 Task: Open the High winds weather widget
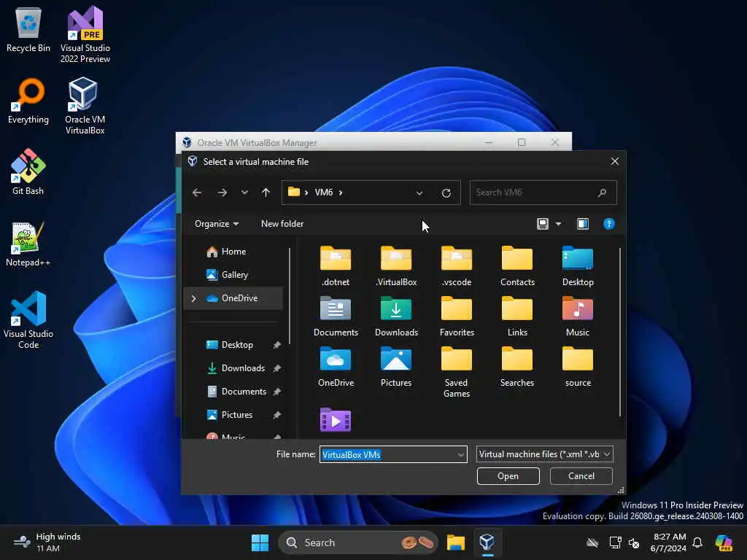[x=47, y=542]
